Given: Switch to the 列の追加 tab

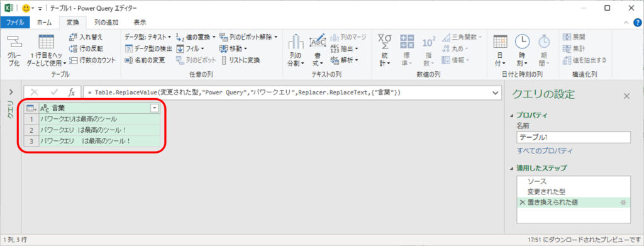Looking at the screenshot, I should click(x=106, y=23).
